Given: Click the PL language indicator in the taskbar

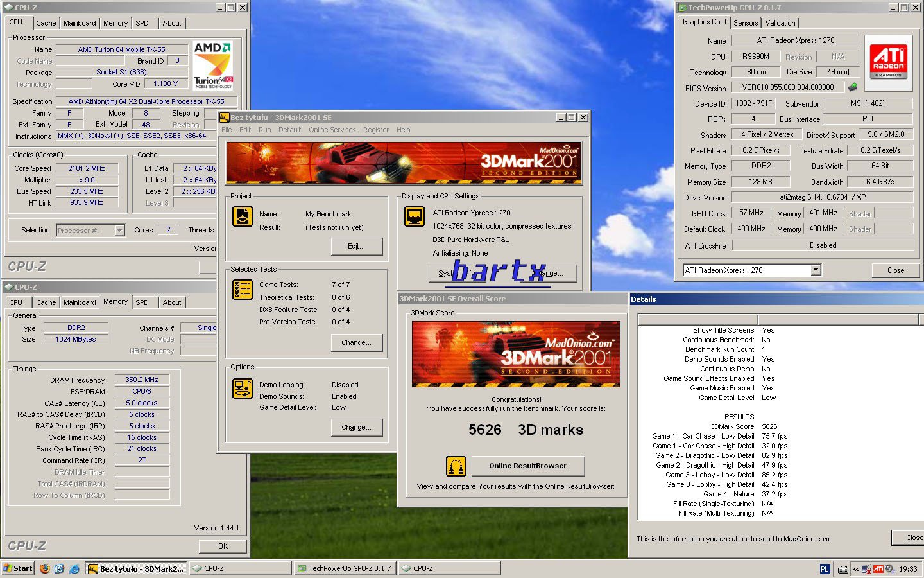Looking at the screenshot, I should coord(825,569).
